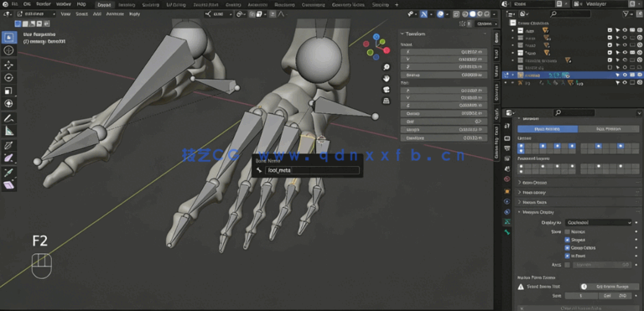This screenshot has width=644, height=311.
Task: Open the File menu
Action: (x=15, y=4)
